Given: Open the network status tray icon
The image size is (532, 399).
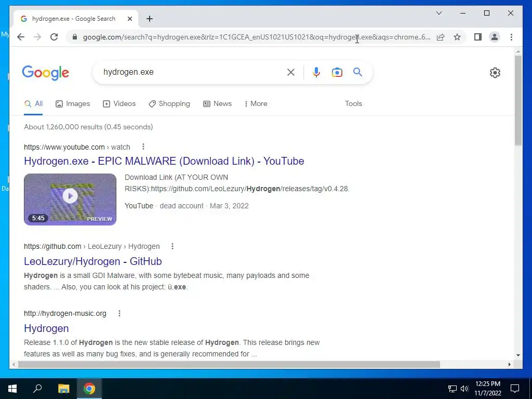Looking at the screenshot, I should coord(453,389).
